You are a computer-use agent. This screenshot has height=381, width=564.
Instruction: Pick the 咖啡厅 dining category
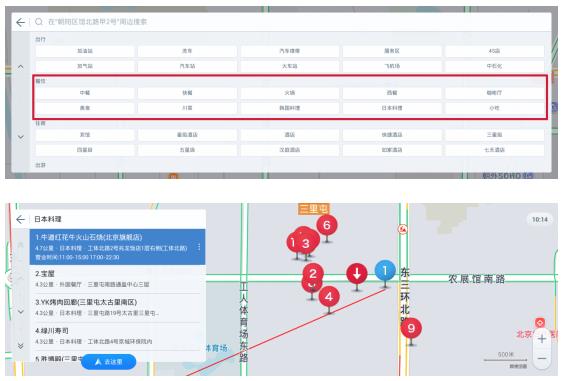494,93
